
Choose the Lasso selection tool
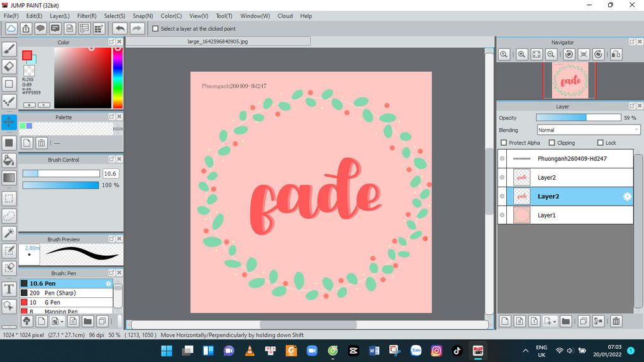(9, 216)
